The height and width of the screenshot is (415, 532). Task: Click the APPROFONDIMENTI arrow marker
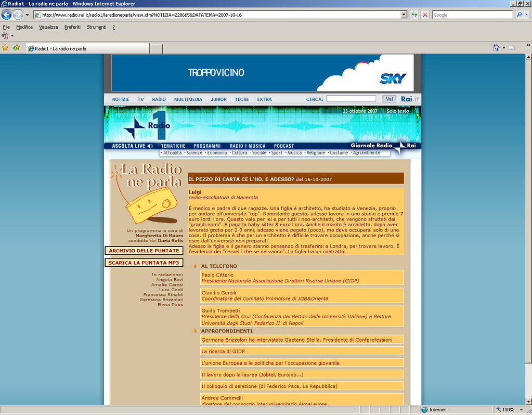coord(196,331)
